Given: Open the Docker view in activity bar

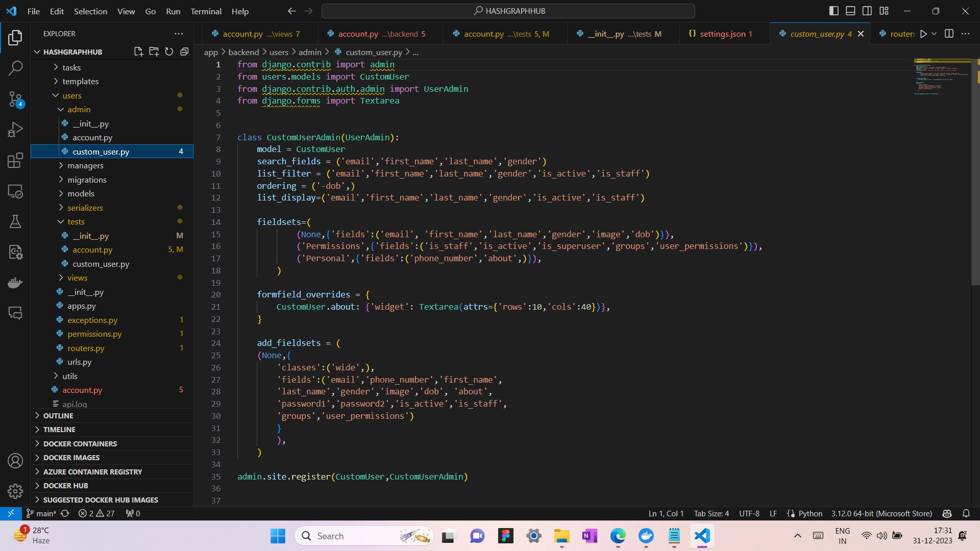Looking at the screenshot, I should [x=15, y=283].
